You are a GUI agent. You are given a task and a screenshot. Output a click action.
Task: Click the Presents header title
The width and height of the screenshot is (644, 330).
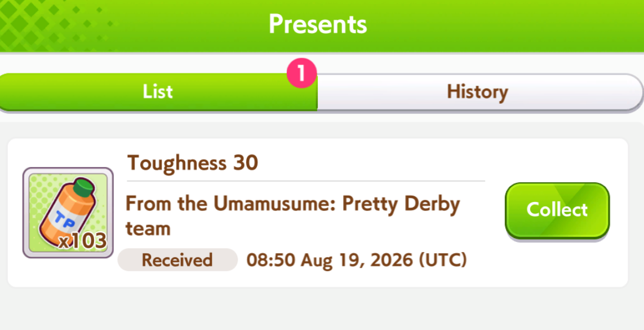click(x=318, y=24)
